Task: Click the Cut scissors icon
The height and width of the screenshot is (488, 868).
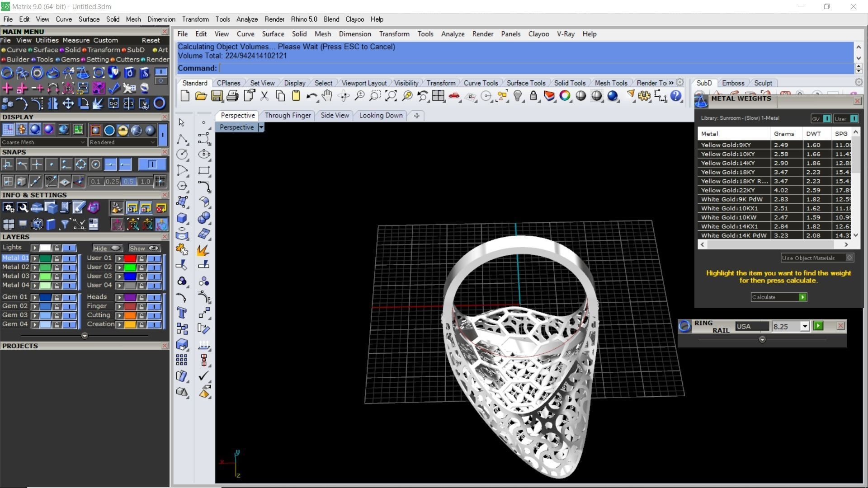Action: 264,96
